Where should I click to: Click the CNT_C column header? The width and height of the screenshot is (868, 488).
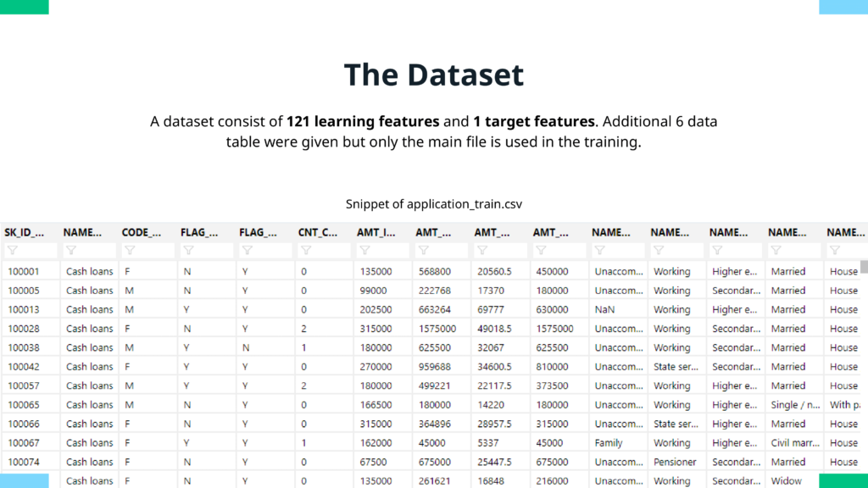click(318, 232)
